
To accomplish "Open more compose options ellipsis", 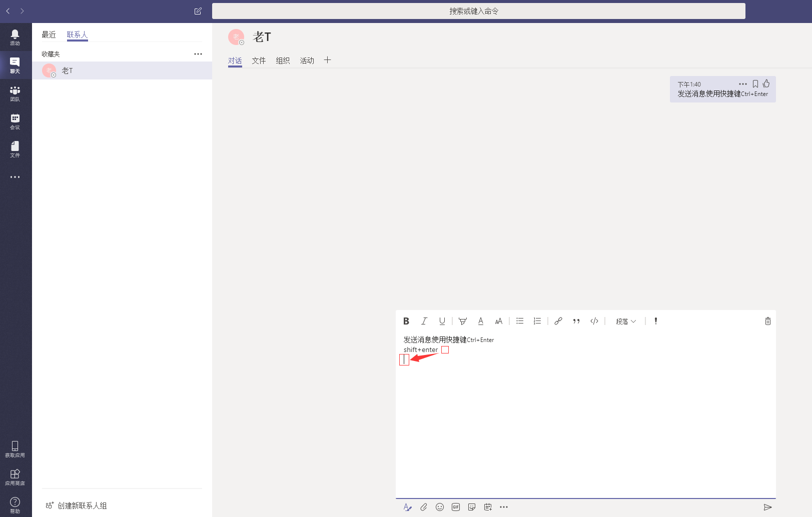I will point(504,507).
